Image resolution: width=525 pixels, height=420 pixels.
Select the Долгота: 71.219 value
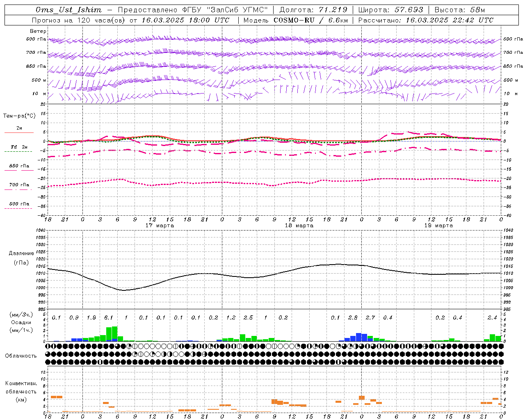(313, 10)
